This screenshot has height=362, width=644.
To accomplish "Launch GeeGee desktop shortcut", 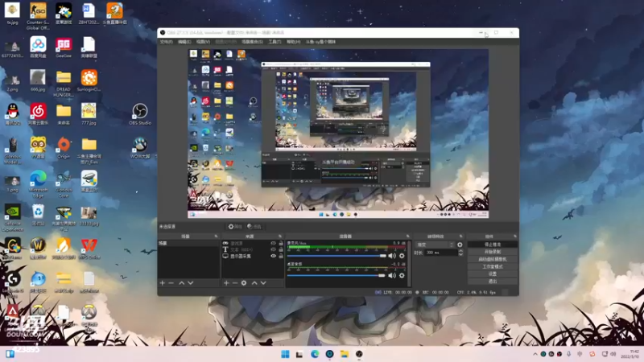I will coord(64,47).
